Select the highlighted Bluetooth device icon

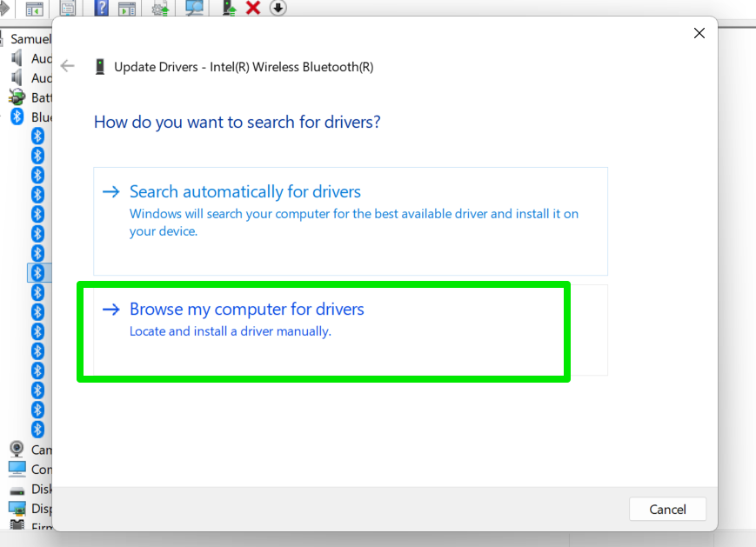37,273
